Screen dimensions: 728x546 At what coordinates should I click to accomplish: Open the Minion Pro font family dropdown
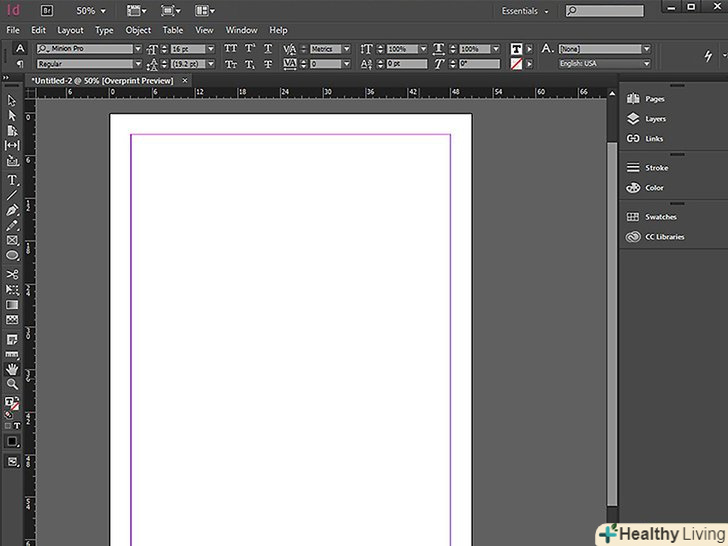(137, 49)
